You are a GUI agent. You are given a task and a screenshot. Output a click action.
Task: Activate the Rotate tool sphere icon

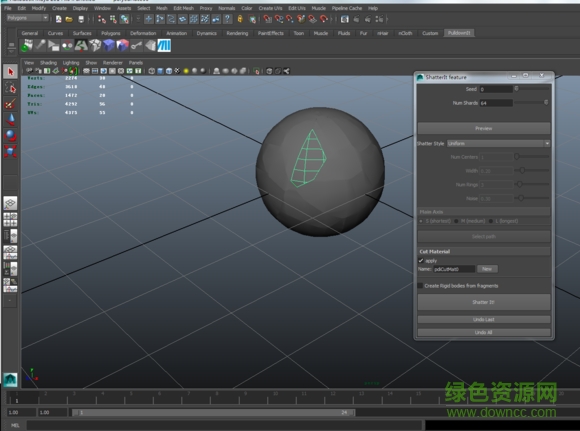coord(10,135)
